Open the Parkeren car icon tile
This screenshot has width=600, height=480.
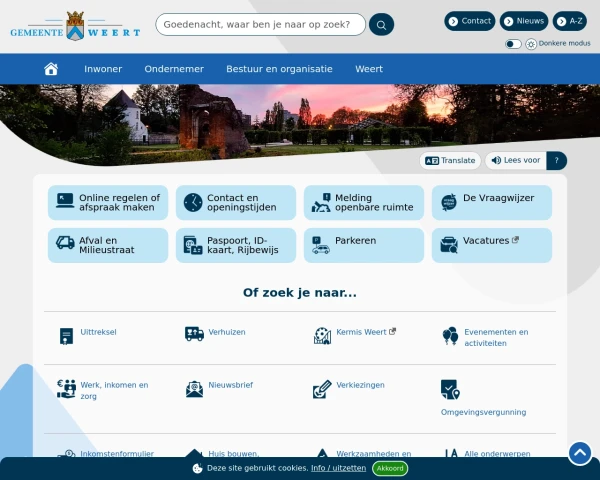[364, 245]
